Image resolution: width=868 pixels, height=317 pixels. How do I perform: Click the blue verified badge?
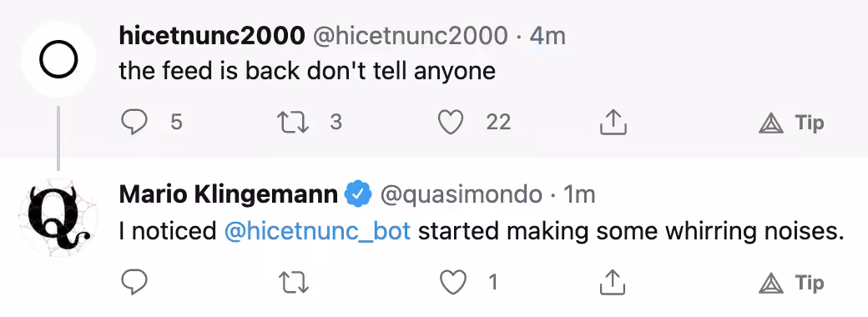357,194
